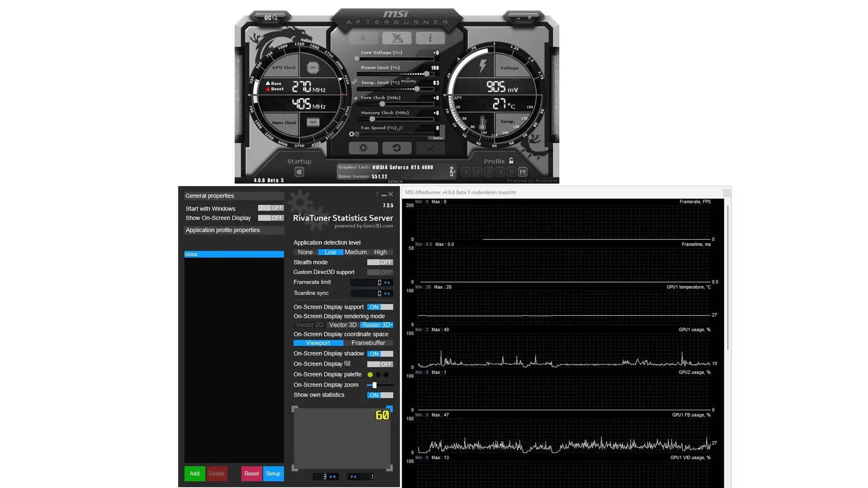Toggle Start with Windows switch

tap(271, 208)
